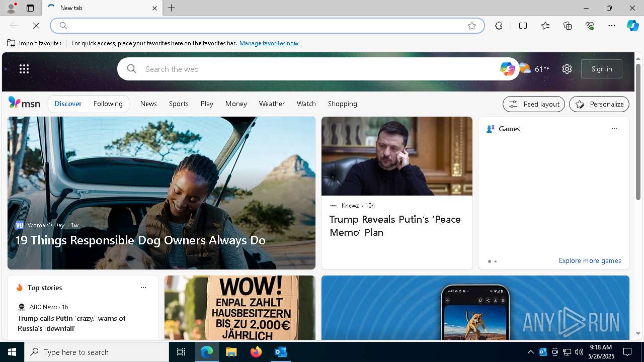Open the Shopping menu item
The width and height of the screenshot is (644, 362).
(x=342, y=104)
